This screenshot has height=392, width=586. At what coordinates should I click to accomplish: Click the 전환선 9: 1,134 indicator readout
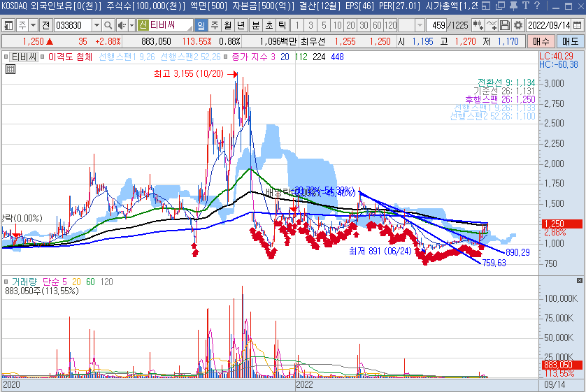(x=506, y=82)
